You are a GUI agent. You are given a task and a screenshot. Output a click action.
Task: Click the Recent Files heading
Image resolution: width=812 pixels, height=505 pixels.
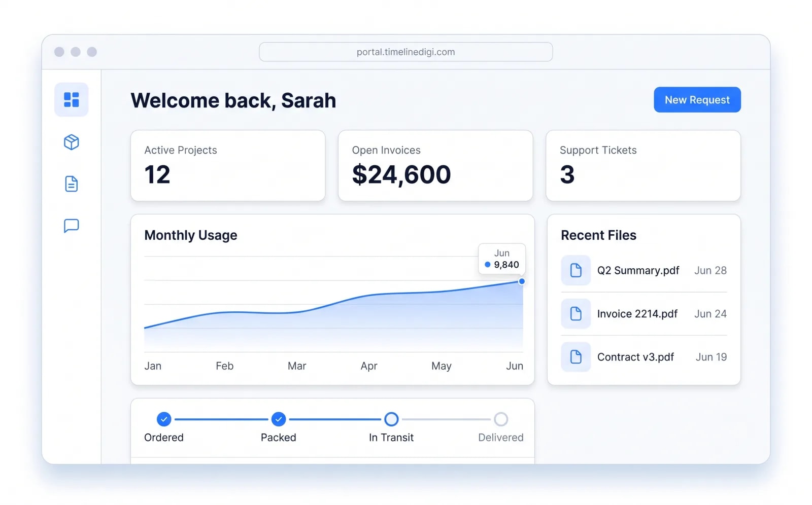(x=598, y=235)
